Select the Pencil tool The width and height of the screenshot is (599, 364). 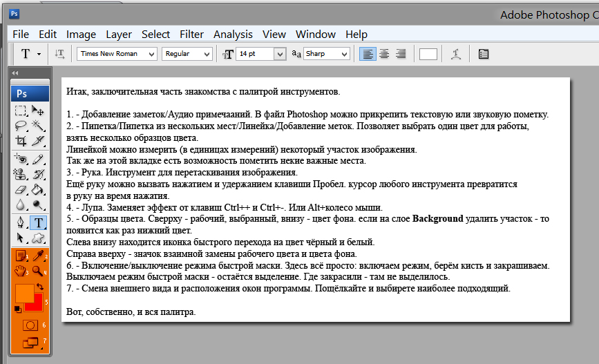point(38,159)
